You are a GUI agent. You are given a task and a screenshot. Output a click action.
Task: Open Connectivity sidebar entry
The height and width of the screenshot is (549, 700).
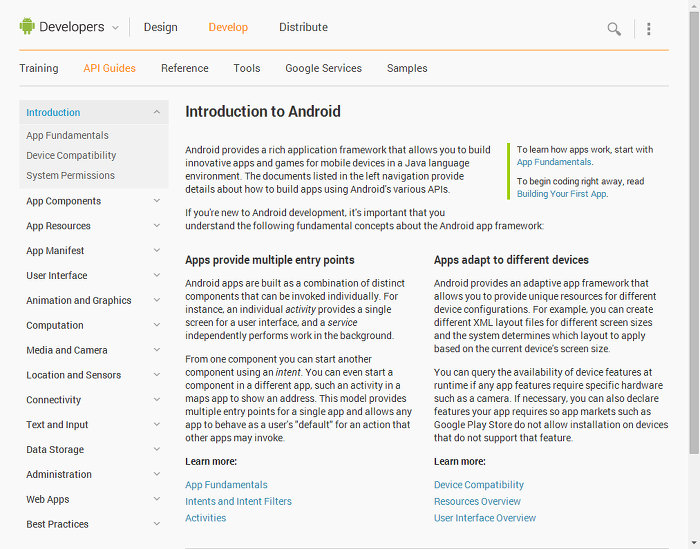click(54, 400)
